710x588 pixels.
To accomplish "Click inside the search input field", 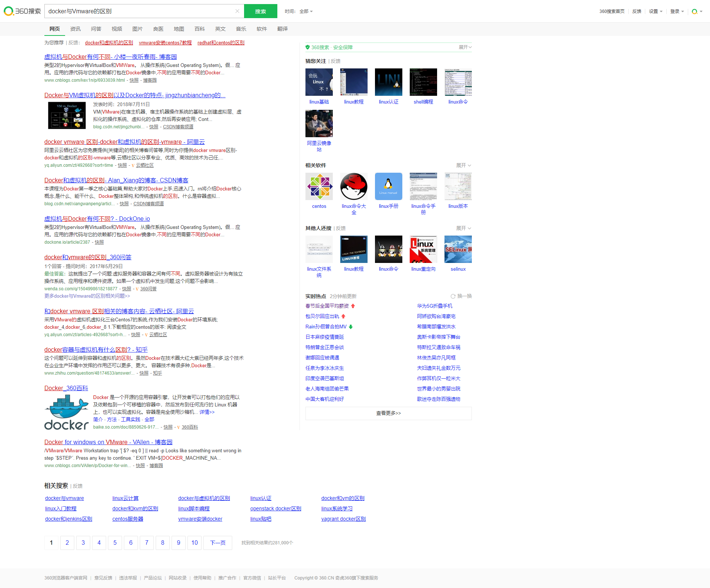I will tap(141, 11).
